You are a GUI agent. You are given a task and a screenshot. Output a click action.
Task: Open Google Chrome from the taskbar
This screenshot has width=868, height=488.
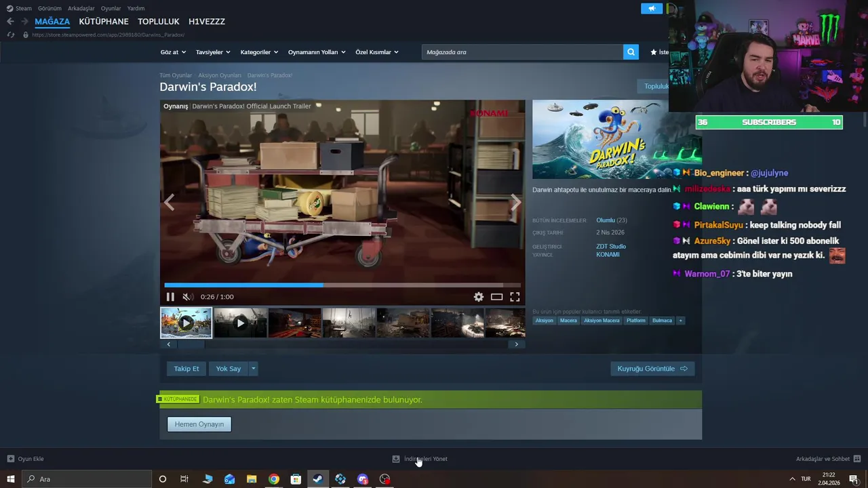[274, 479]
